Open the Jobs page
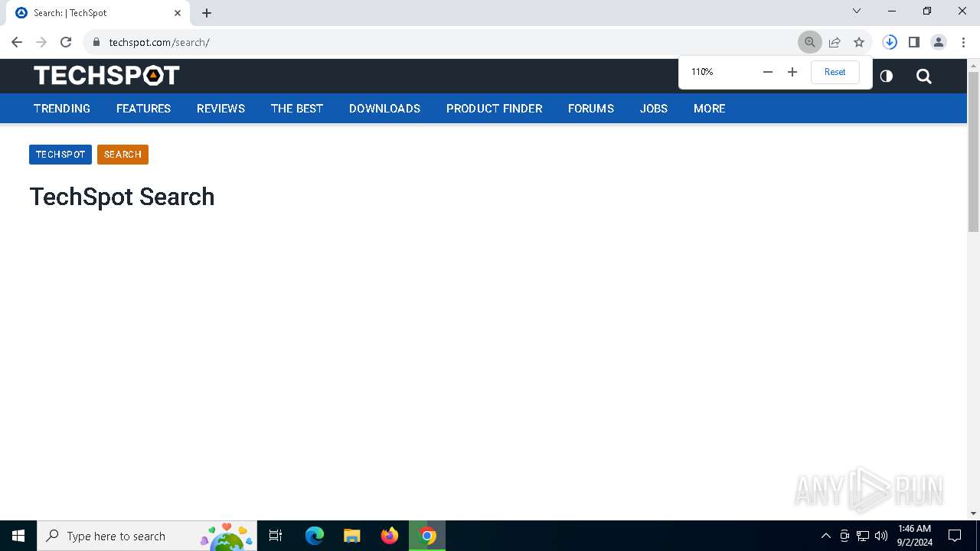This screenshot has width=980, height=551. tap(654, 109)
